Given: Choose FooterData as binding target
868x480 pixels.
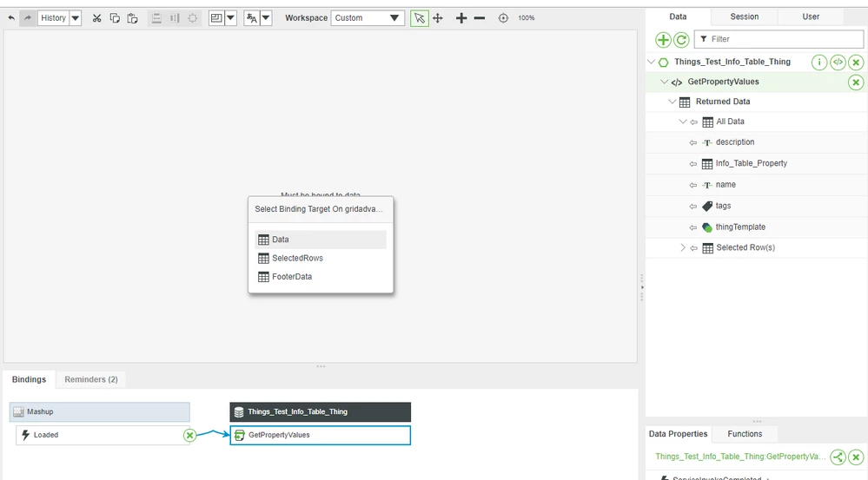Looking at the screenshot, I should pos(321,277).
